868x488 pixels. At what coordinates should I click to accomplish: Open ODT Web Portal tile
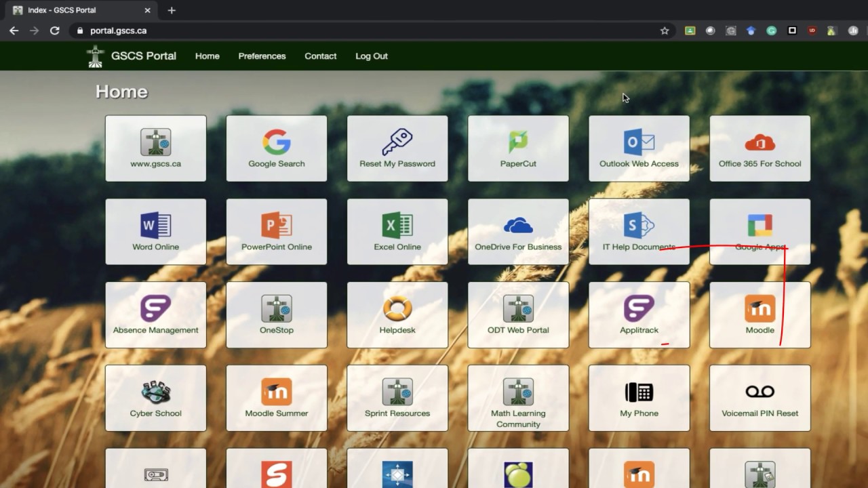point(518,315)
